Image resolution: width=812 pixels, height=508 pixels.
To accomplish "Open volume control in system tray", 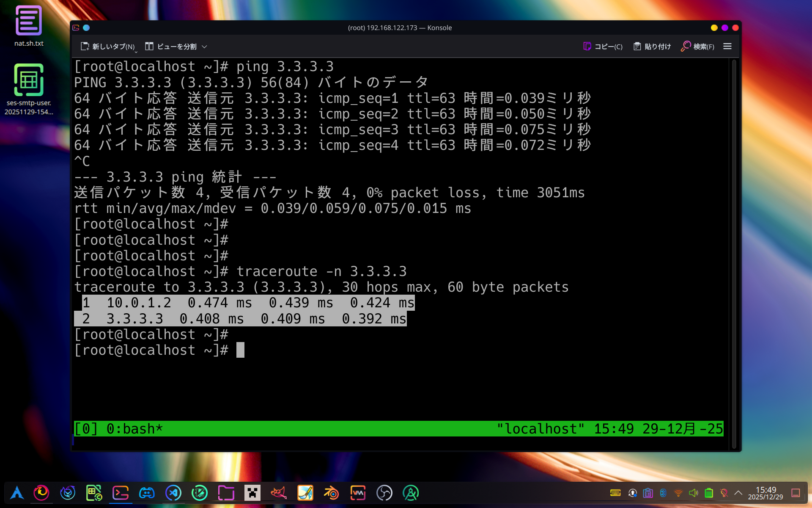I will (x=694, y=493).
